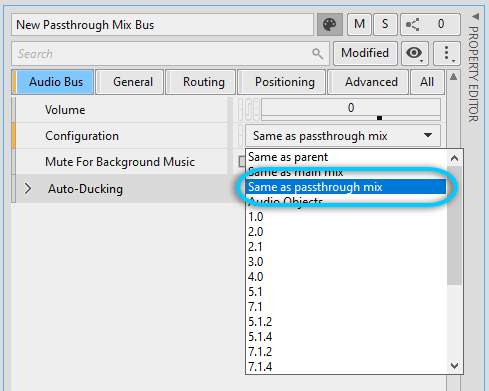The height and width of the screenshot is (391, 489).
Task: Click the search magnifier icon
Action: click(x=318, y=54)
